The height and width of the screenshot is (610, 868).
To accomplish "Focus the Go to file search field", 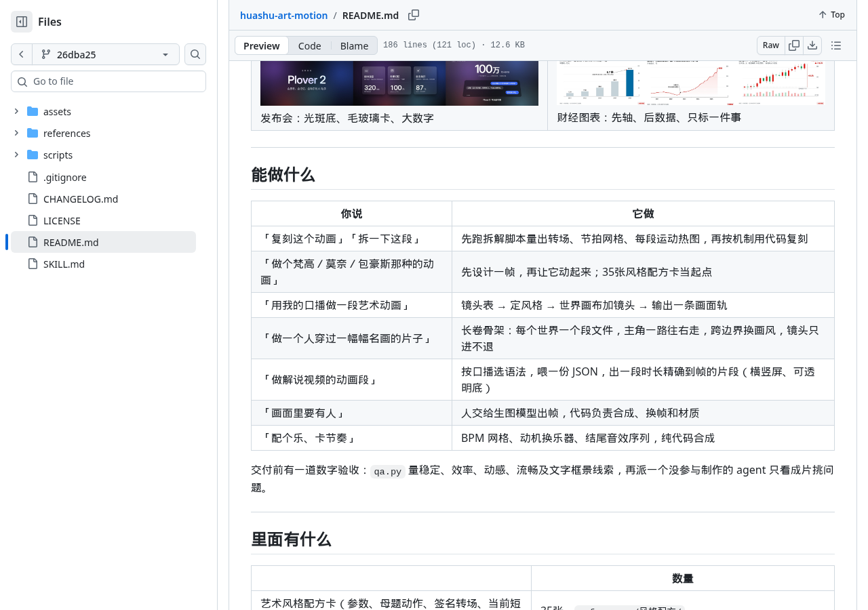I will [108, 81].
